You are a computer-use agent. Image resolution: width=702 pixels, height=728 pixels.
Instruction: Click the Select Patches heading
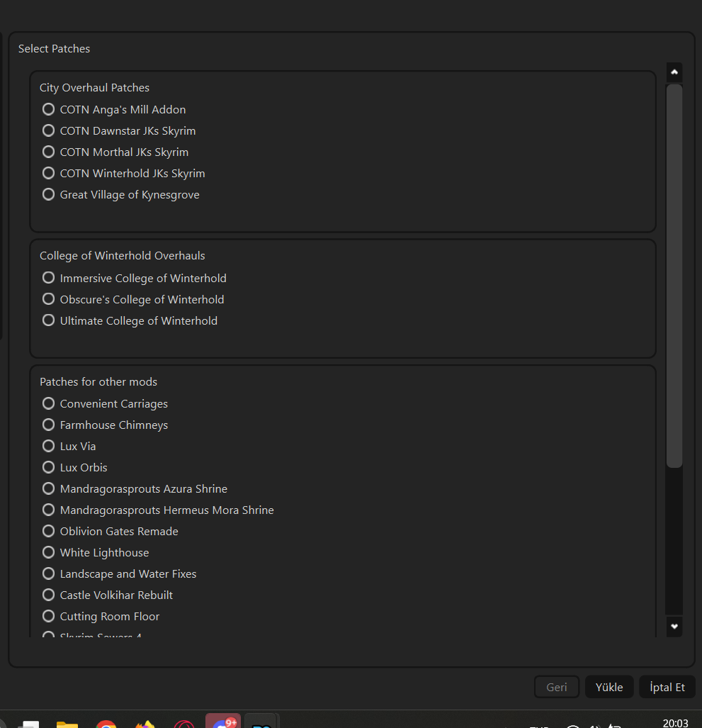(x=55, y=49)
